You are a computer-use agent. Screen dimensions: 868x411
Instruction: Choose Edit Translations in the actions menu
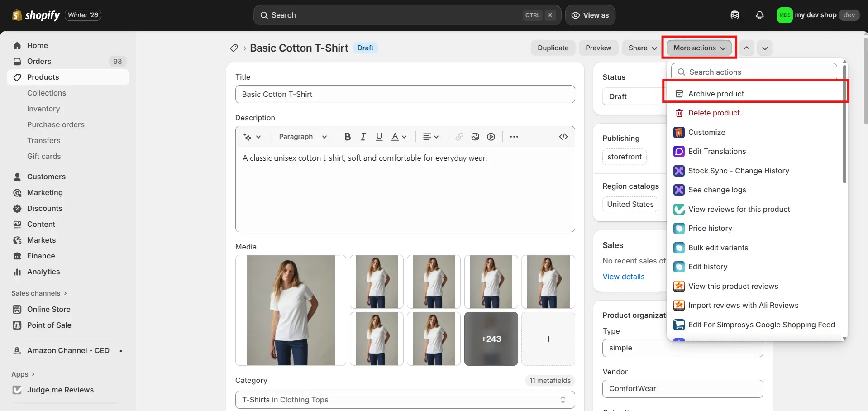point(717,151)
